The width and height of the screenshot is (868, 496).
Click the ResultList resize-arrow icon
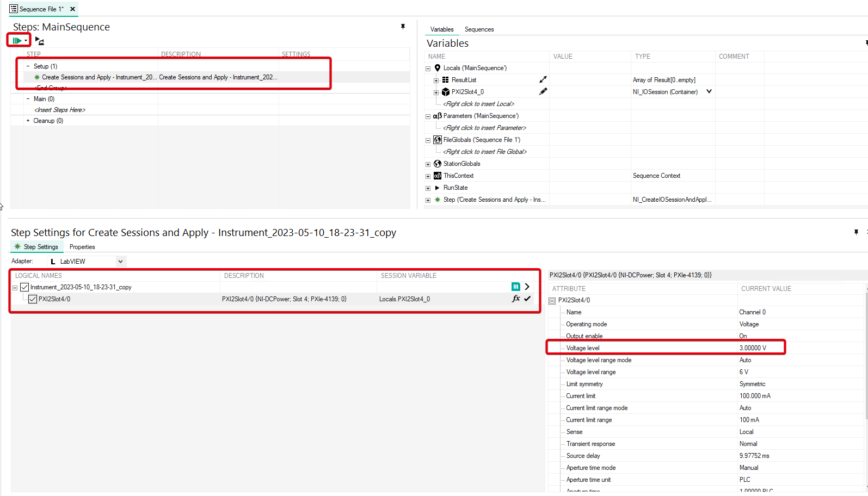point(543,80)
